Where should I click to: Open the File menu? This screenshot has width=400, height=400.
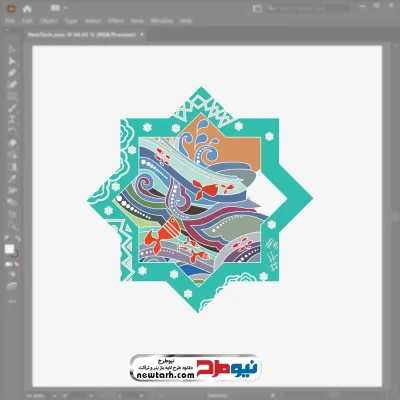click(10, 21)
